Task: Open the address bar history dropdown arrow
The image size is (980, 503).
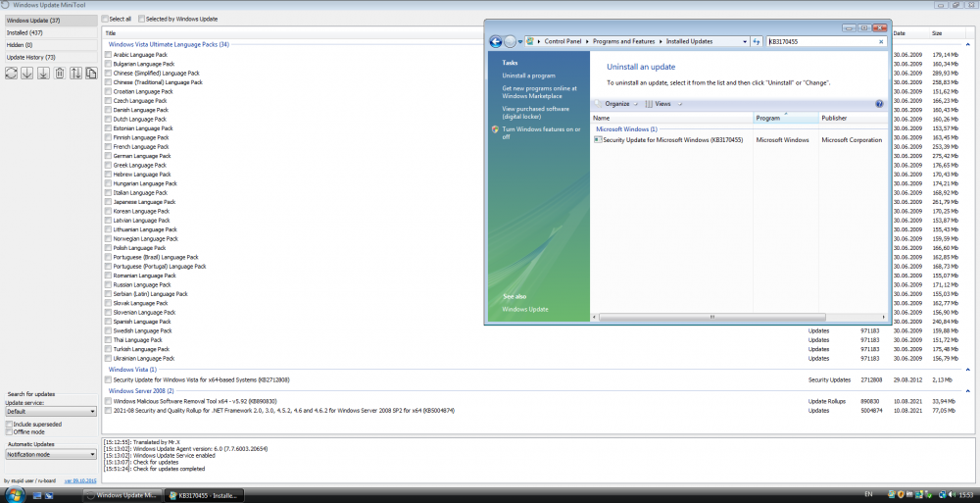Action: pyautogui.click(x=745, y=41)
